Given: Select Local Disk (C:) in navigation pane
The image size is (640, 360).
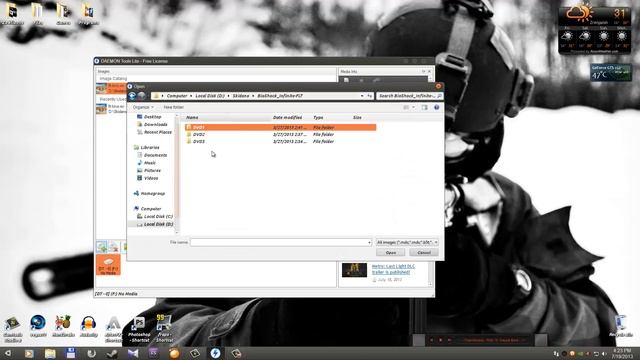Looking at the screenshot, I should pos(155,216).
